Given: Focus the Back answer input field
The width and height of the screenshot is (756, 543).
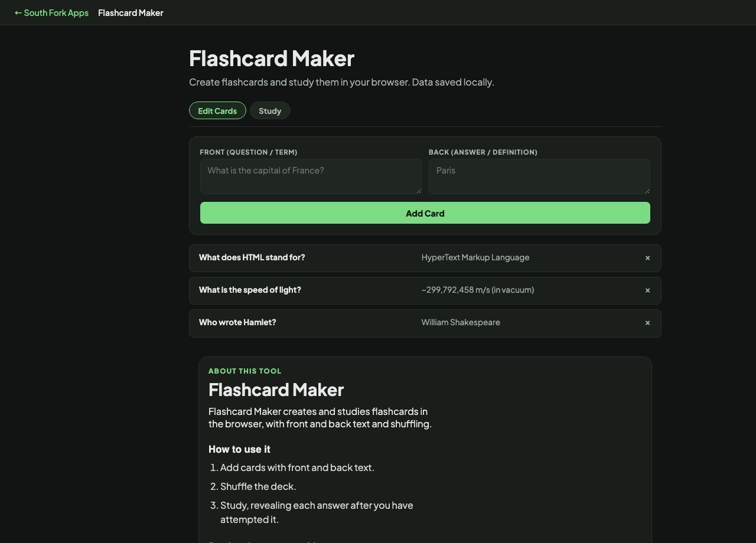Looking at the screenshot, I should click(539, 176).
